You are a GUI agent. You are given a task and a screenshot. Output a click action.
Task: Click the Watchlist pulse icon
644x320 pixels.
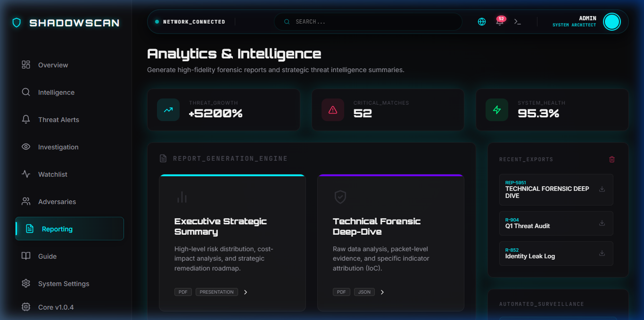[26, 174]
